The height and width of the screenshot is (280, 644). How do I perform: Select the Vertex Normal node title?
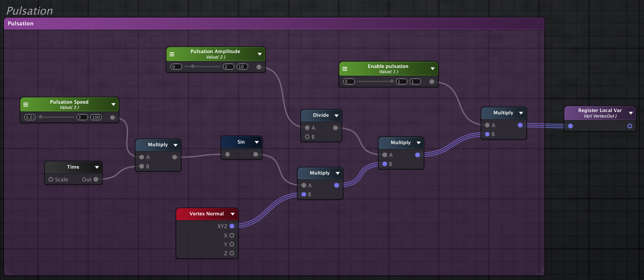click(207, 214)
